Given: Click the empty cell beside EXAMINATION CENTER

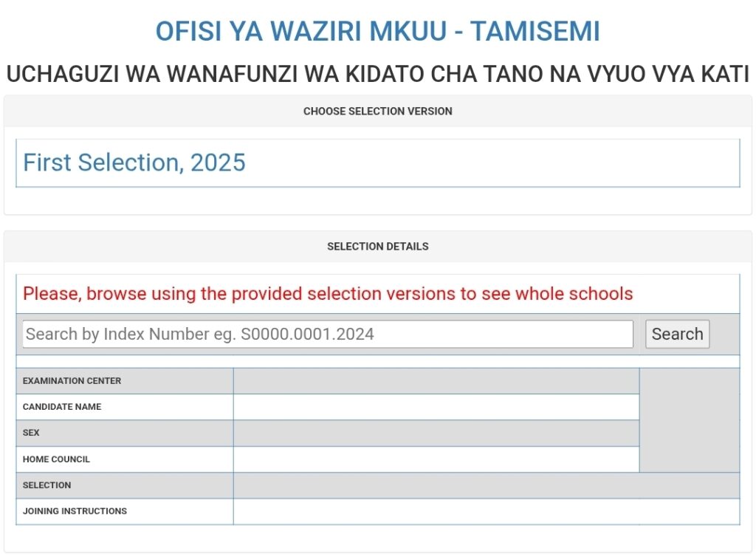Looking at the screenshot, I should [x=435, y=381].
